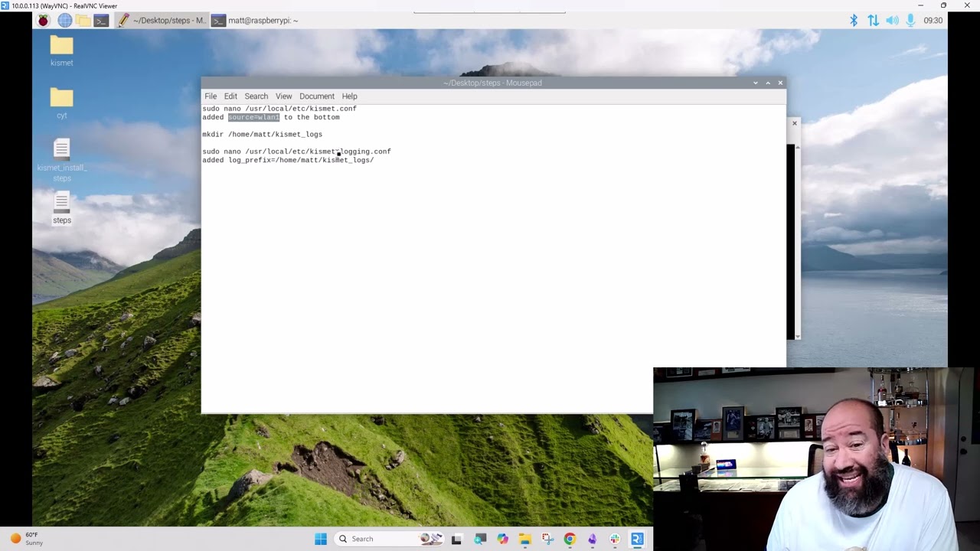
Task: Select the steps text file on desktop
Action: [61, 208]
